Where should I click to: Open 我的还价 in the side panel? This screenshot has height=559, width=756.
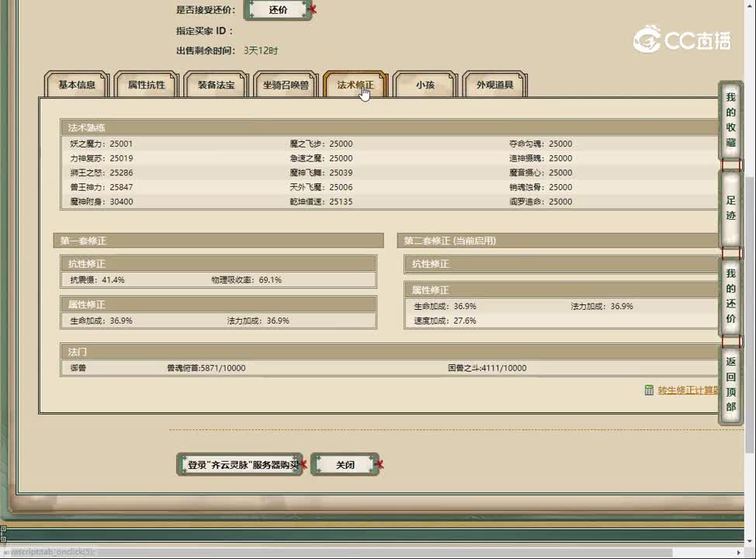point(730,296)
